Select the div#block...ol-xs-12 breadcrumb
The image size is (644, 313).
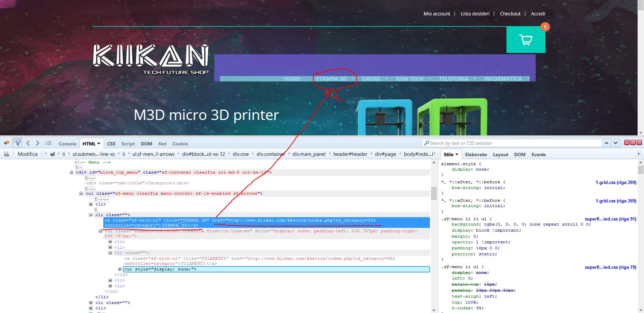pos(203,154)
